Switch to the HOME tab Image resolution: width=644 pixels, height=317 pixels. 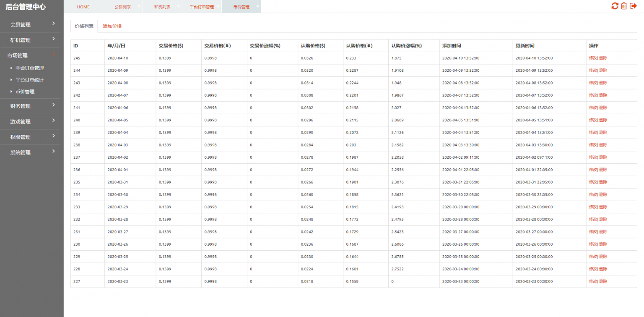click(x=83, y=7)
